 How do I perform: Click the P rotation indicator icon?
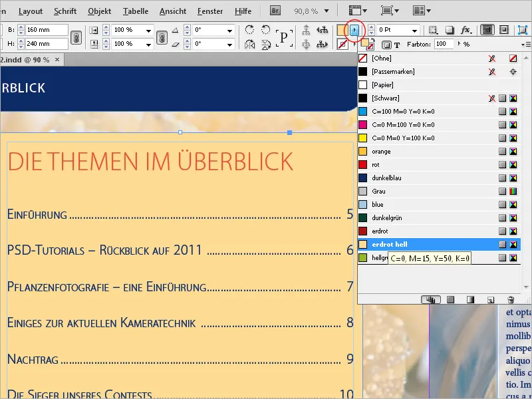(x=284, y=37)
